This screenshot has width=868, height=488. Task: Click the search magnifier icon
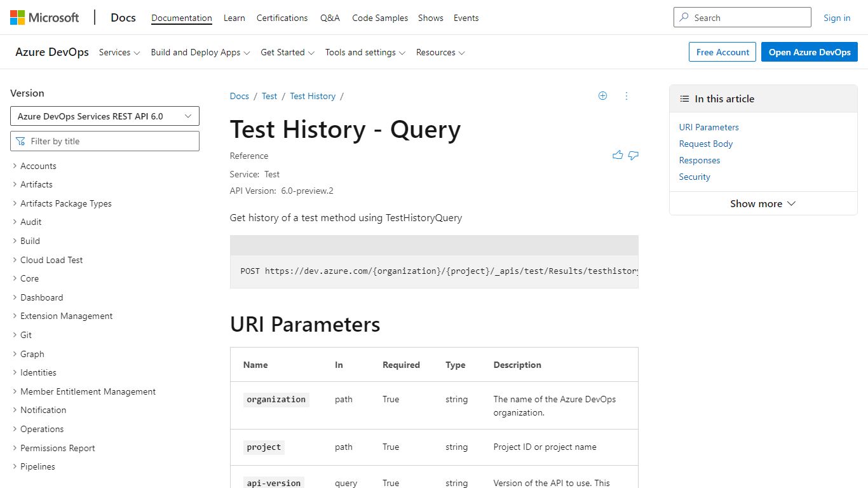(684, 18)
